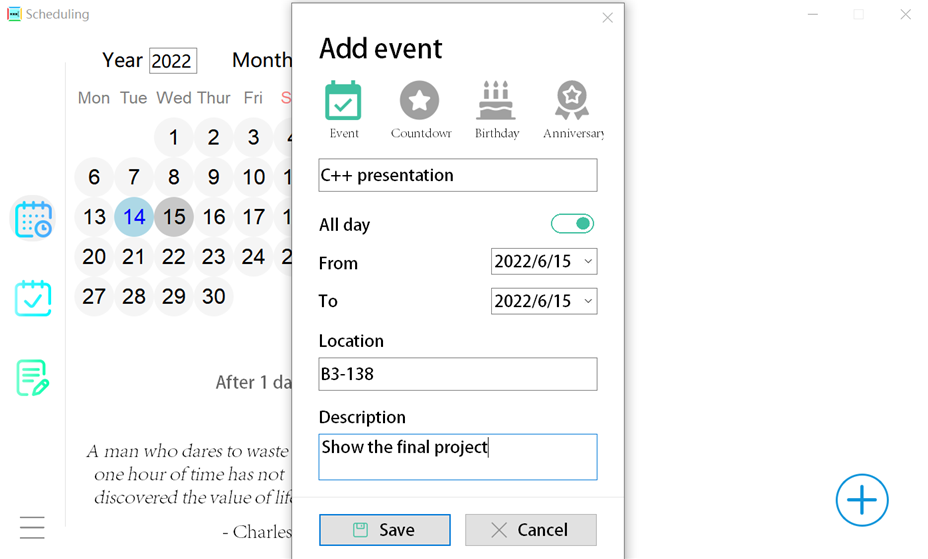The width and height of the screenshot is (928, 559).
Task: Open the hamburger menu at bottom left
Action: pyautogui.click(x=32, y=527)
